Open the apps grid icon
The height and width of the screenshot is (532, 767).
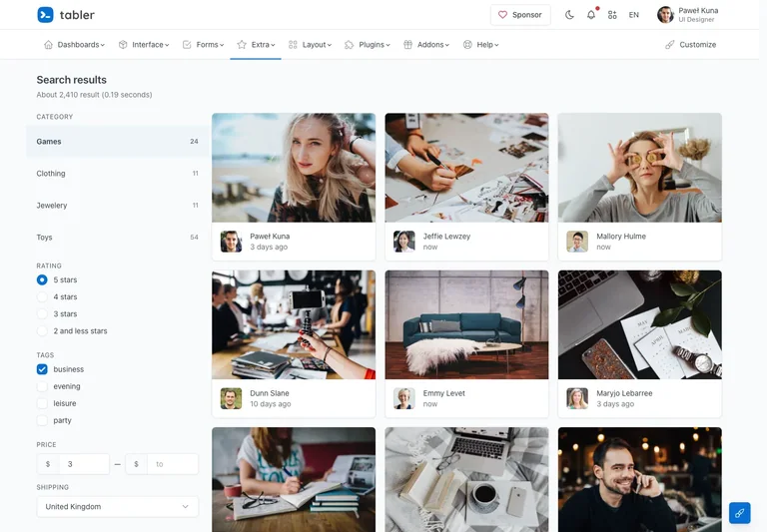click(612, 15)
